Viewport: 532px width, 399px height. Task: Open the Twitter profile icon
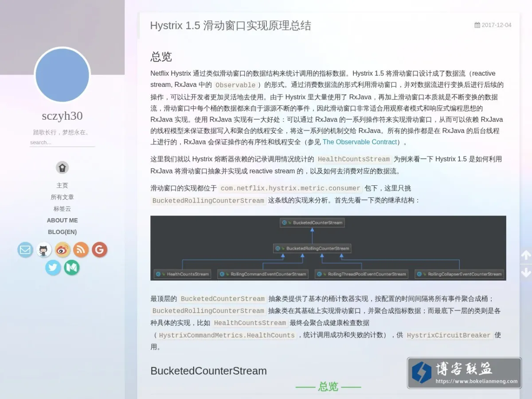pyautogui.click(x=53, y=268)
